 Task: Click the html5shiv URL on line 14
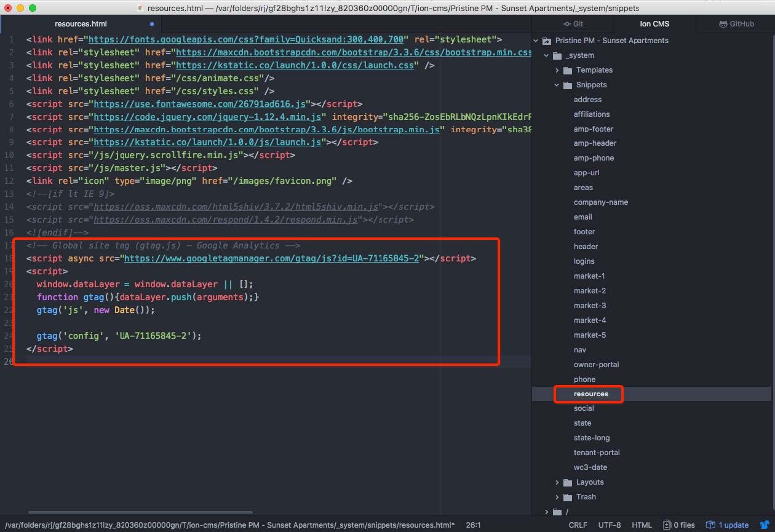pos(236,207)
